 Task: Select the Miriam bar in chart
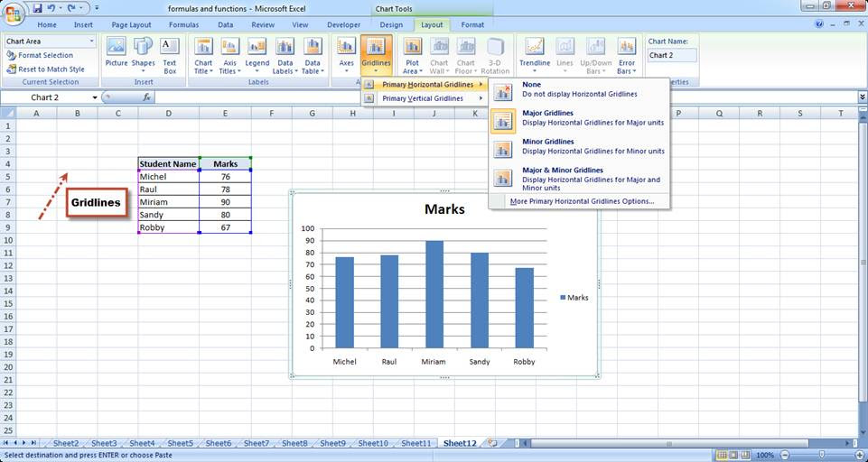[x=434, y=294]
